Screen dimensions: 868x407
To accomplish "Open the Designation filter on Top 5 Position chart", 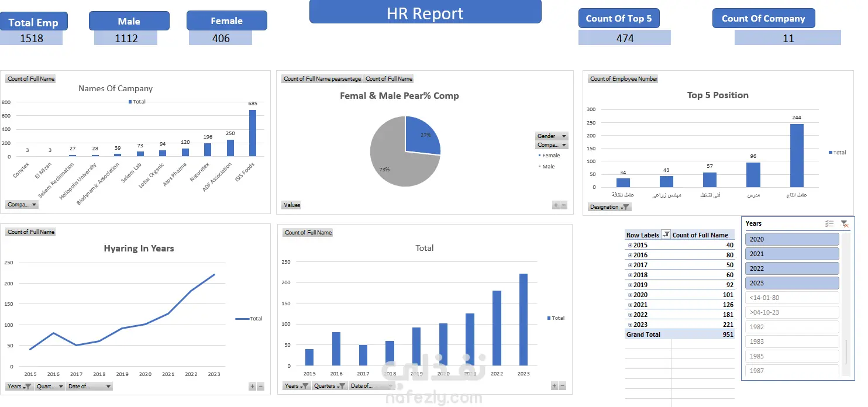I will coord(609,207).
